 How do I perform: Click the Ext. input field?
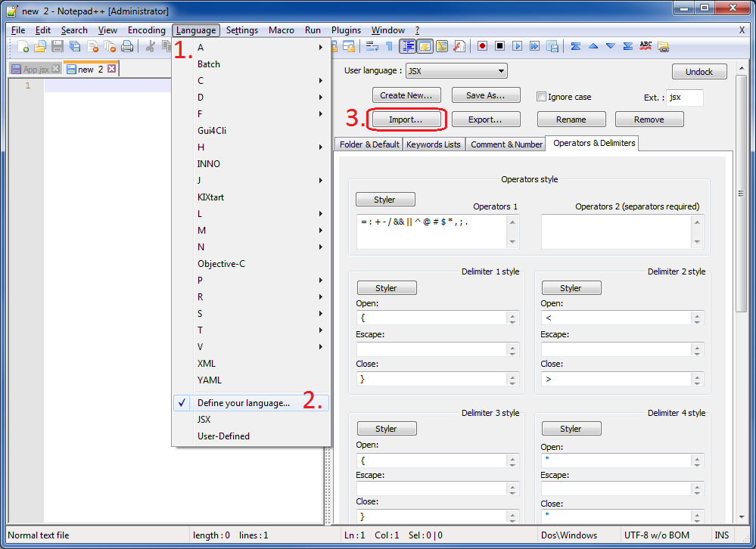click(685, 98)
